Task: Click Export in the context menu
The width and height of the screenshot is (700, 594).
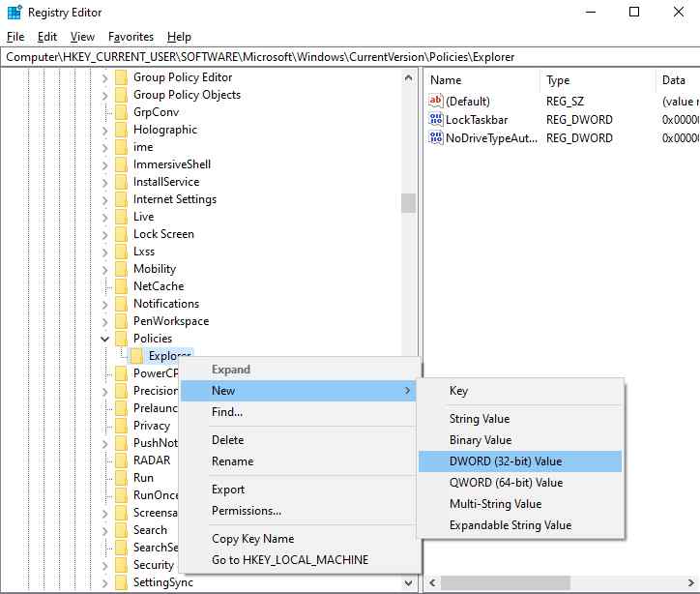Action: click(299, 490)
